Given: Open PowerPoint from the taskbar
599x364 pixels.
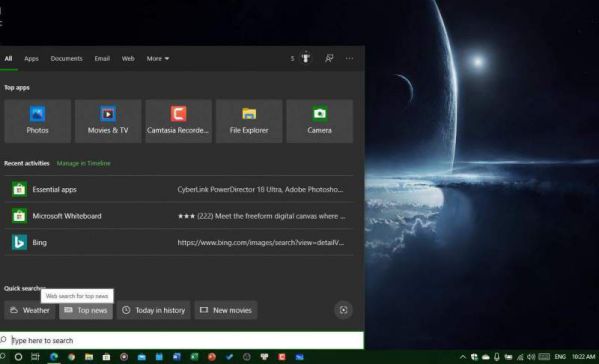Looking at the screenshot, I should [212, 357].
